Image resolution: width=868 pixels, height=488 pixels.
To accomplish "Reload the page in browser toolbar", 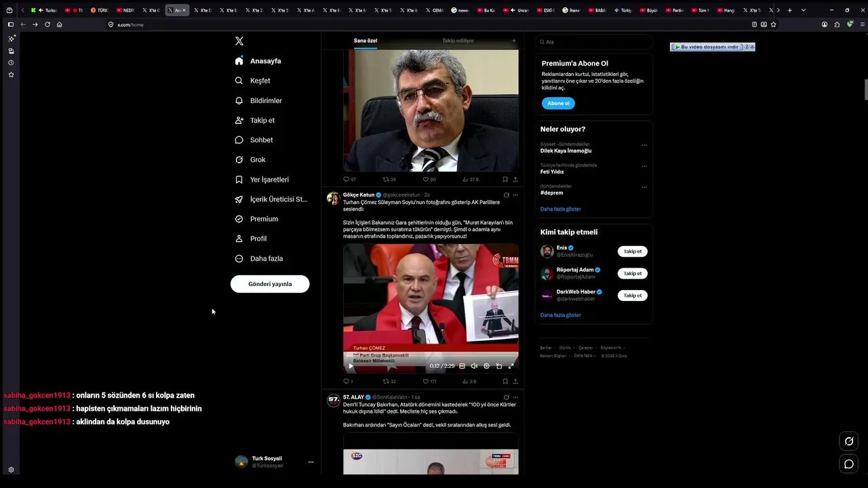I will 47,24.
